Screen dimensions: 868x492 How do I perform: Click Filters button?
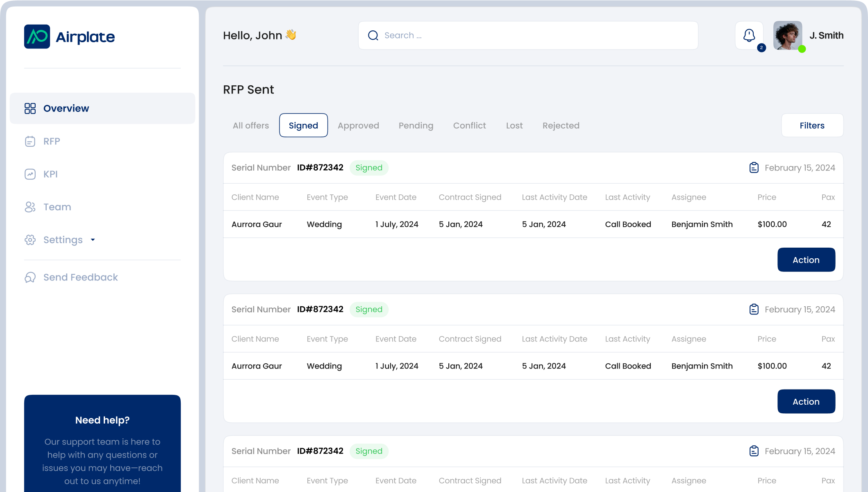[812, 125]
